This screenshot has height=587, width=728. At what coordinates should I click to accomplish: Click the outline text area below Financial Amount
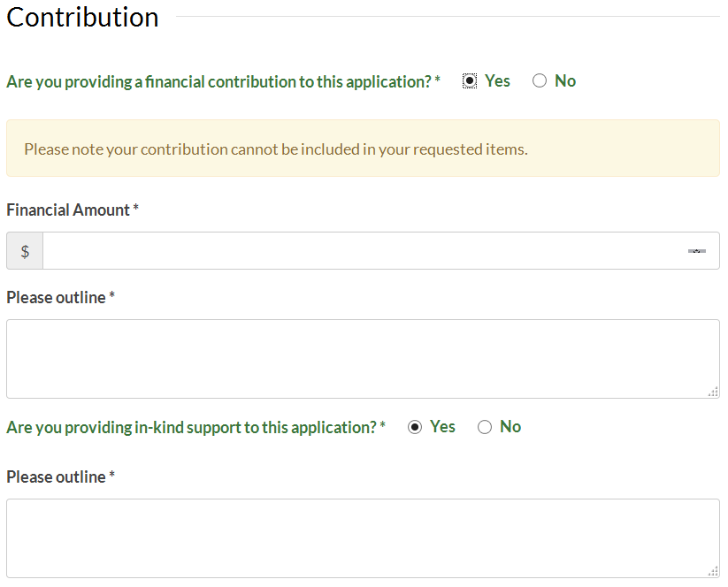363,359
